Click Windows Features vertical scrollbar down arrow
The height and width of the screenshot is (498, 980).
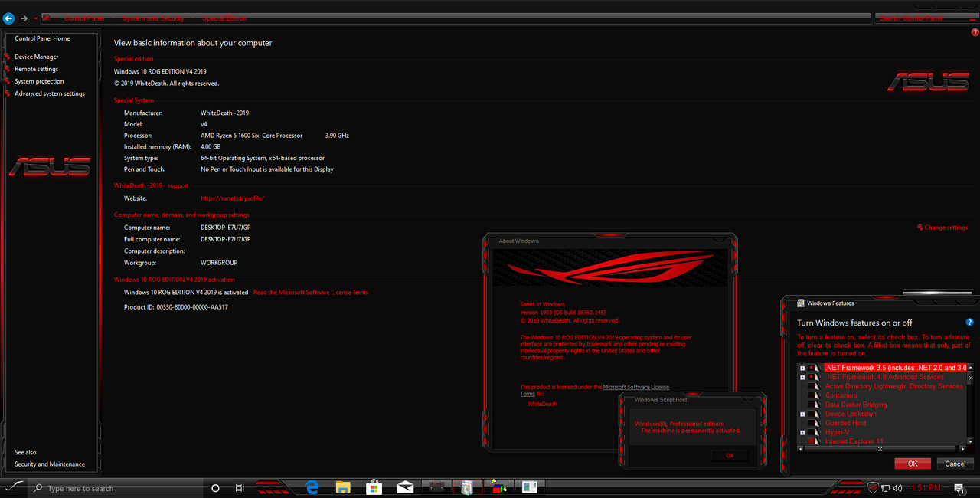[970, 442]
